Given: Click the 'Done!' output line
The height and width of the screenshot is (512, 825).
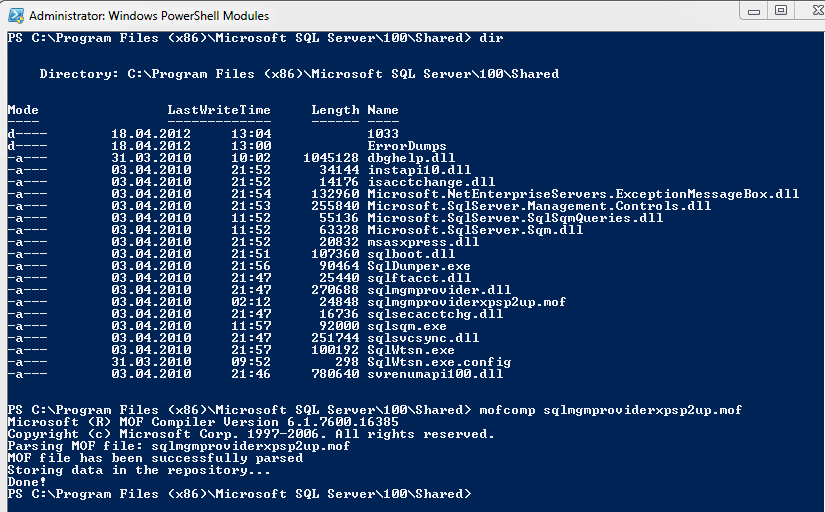Looking at the screenshot, I should click(x=27, y=482).
